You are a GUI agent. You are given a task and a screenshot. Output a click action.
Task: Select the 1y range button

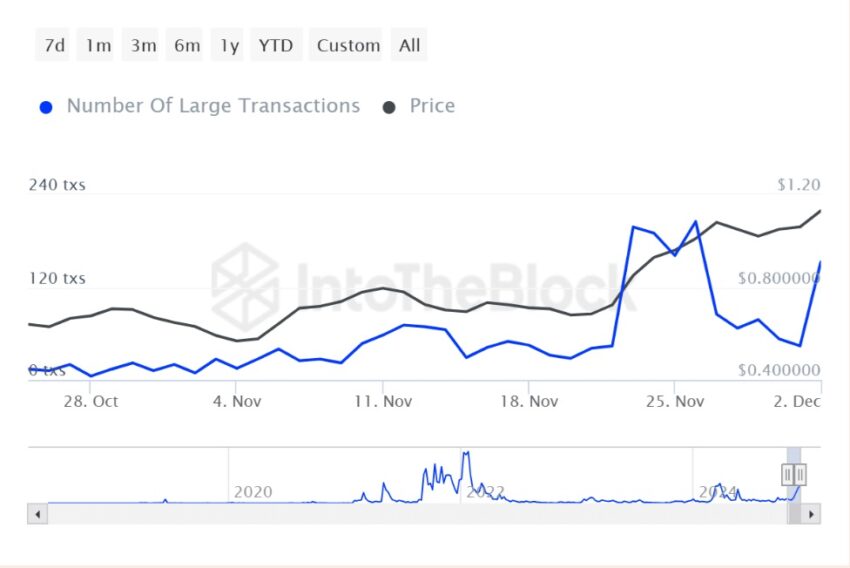click(228, 45)
